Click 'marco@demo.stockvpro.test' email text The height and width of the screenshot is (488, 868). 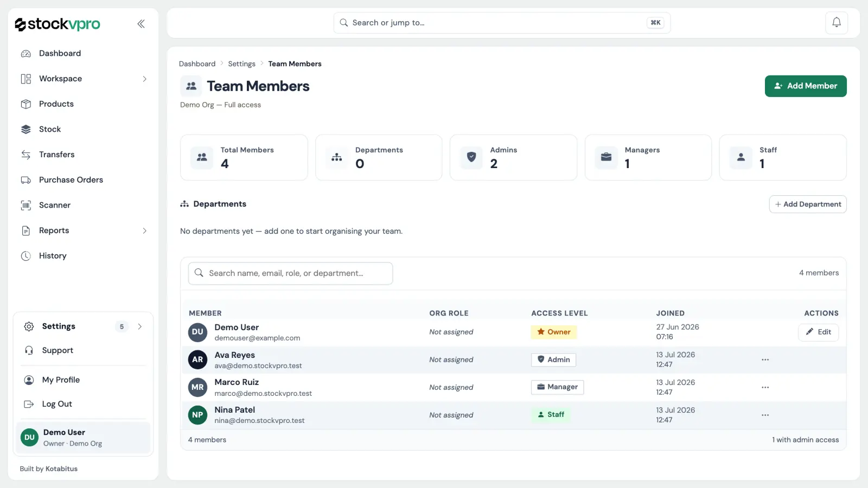click(x=263, y=394)
